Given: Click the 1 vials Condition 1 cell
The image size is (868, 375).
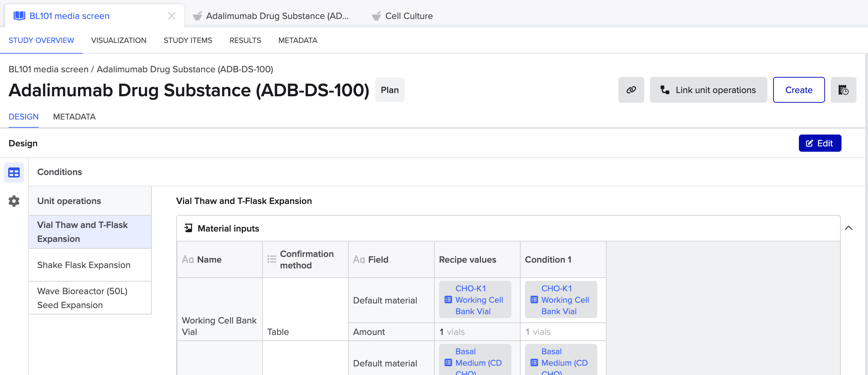Looking at the screenshot, I should [x=563, y=332].
